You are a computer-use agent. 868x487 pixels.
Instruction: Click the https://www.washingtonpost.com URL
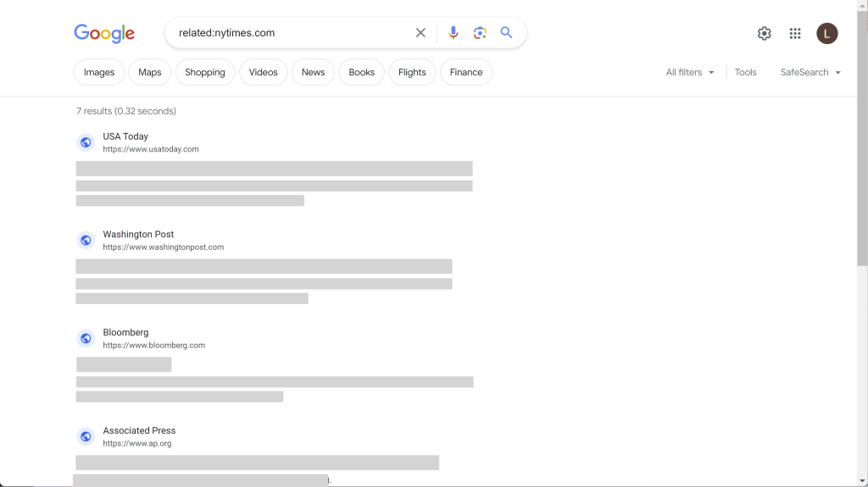tap(164, 246)
